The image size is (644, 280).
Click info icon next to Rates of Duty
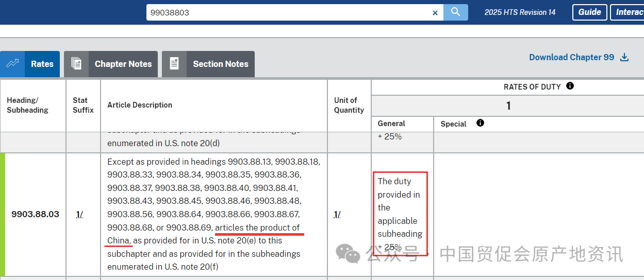570,86
